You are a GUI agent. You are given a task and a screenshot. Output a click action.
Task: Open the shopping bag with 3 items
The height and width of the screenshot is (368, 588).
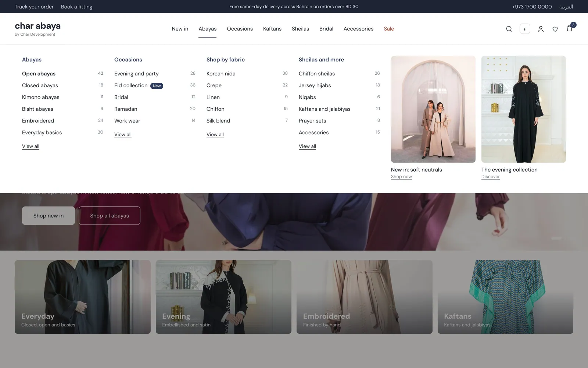[x=570, y=28]
